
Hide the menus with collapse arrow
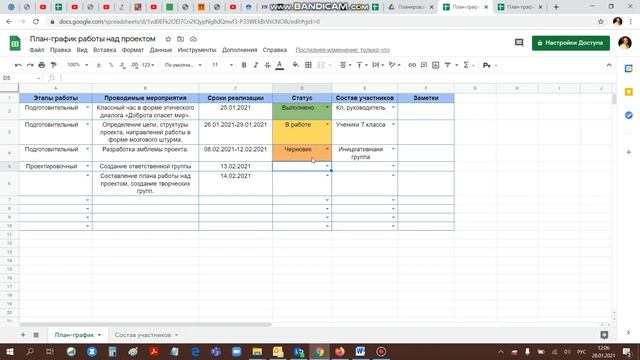coord(609,65)
